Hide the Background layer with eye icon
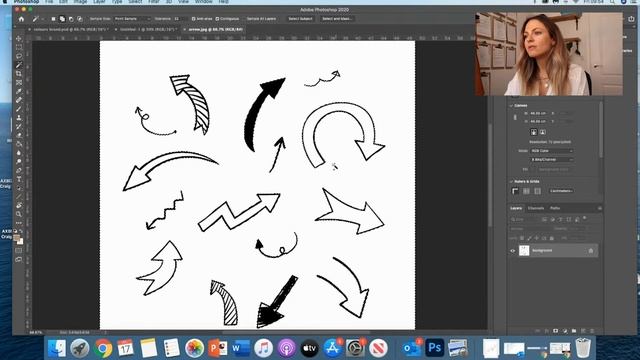The height and width of the screenshot is (360, 640). [513, 251]
